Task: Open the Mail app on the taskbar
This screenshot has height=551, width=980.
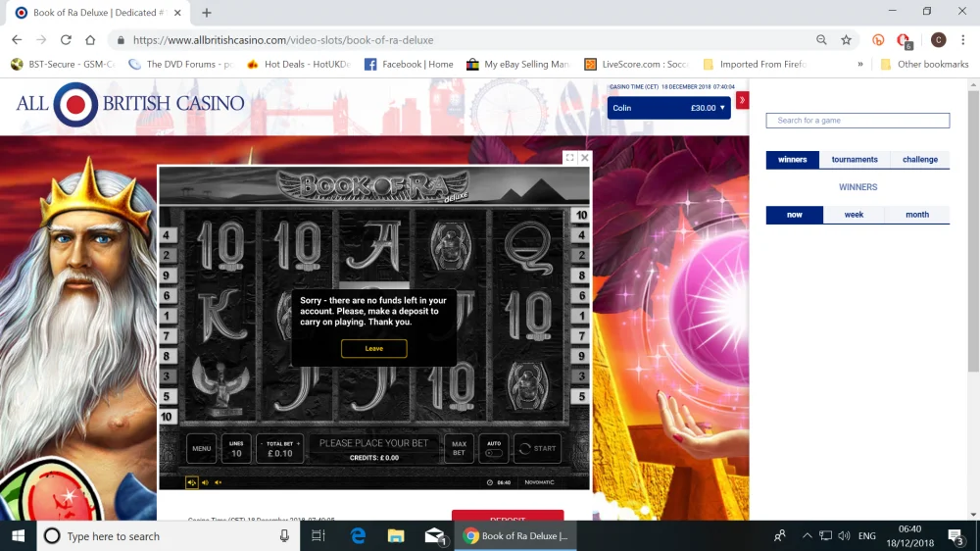Action: click(x=434, y=536)
